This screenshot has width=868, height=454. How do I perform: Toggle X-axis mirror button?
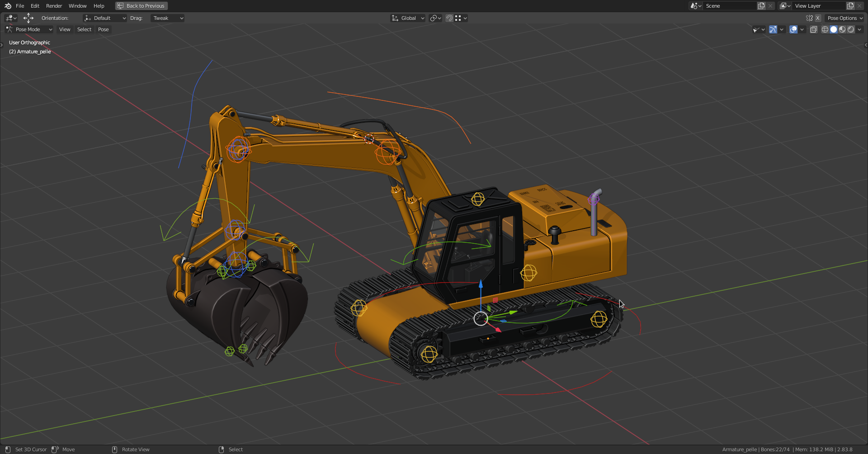coord(818,18)
